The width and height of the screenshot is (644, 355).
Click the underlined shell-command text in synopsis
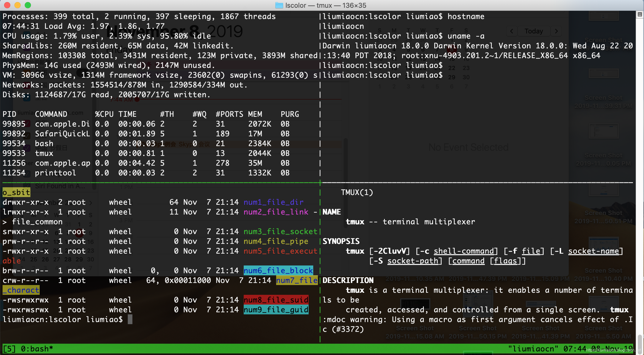[463, 251]
